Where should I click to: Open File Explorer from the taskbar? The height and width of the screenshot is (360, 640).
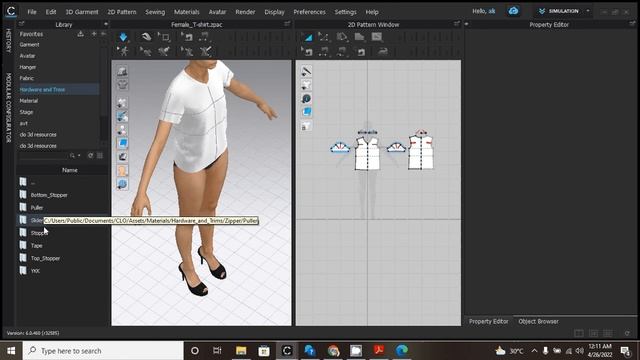tap(241, 350)
